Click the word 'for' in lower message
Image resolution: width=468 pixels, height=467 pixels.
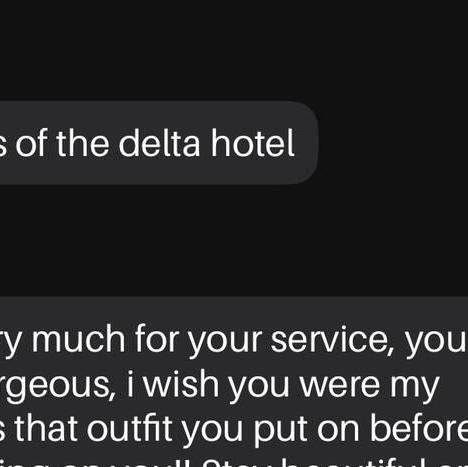[x=157, y=339]
